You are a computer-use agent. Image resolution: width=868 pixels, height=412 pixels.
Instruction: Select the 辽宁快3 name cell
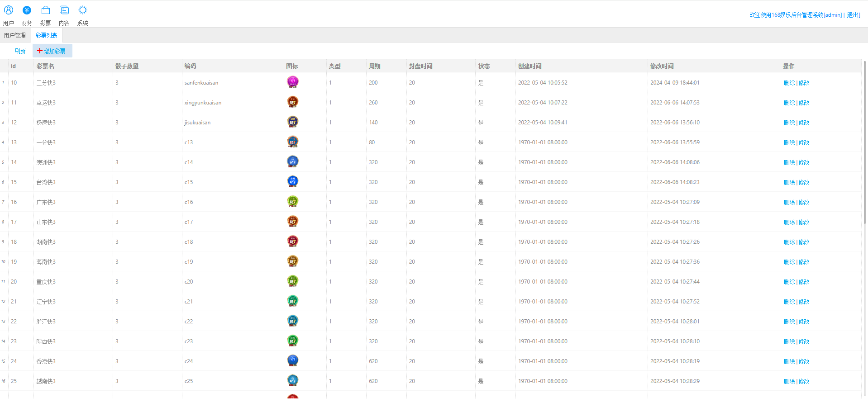pyautogui.click(x=73, y=302)
